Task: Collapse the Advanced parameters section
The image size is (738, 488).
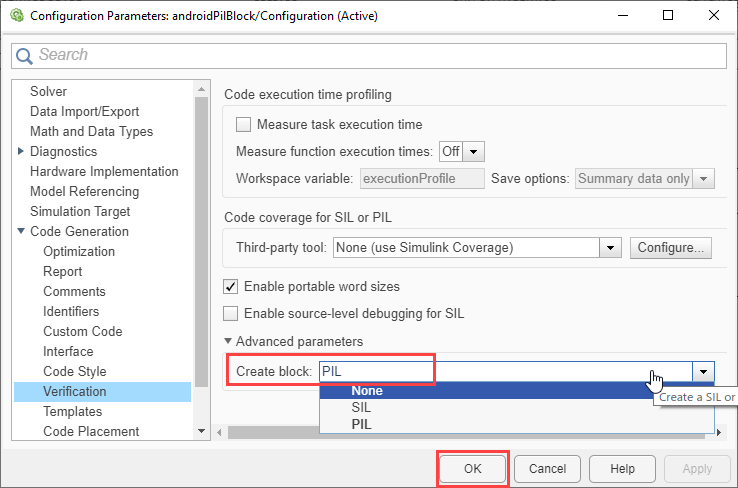Action: coord(229,342)
